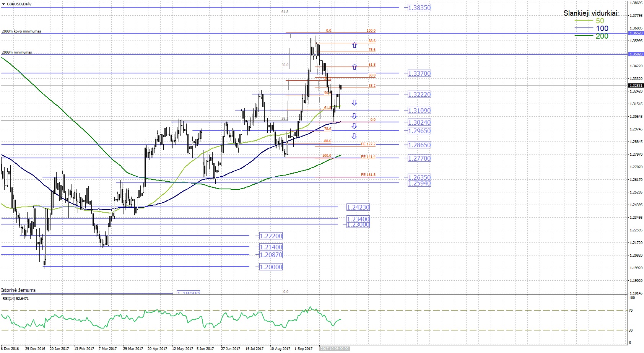Select the down arrow just below the 1.32220 line
Screen dimensions: 644x353
(355, 102)
